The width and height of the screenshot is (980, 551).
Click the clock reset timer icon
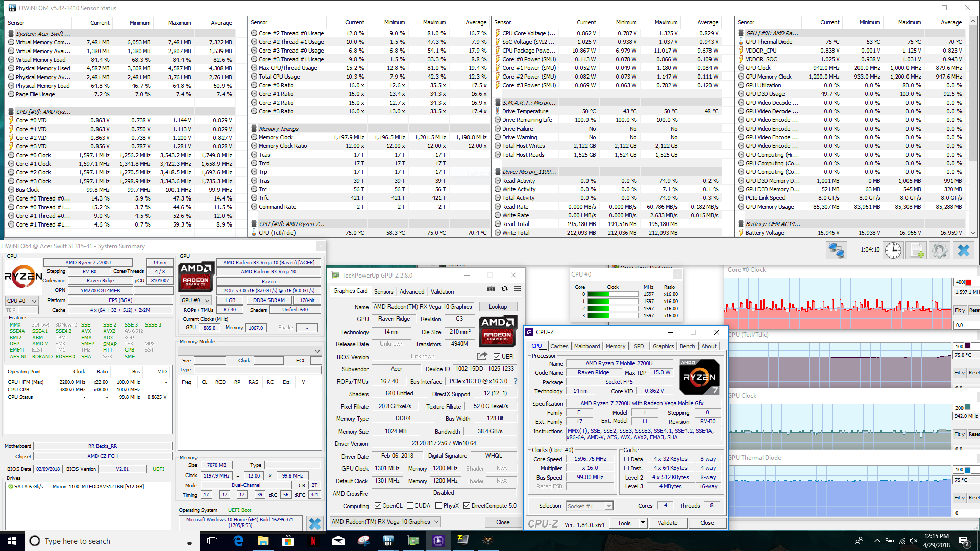pyautogui.click(x=893, y=251)
